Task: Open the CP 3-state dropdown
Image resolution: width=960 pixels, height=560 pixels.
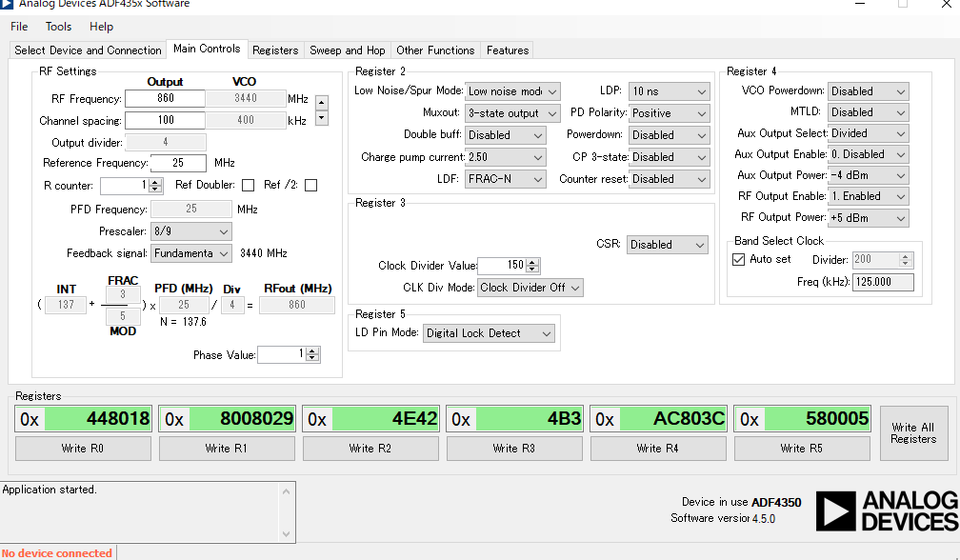Action: tap(669, 157)
